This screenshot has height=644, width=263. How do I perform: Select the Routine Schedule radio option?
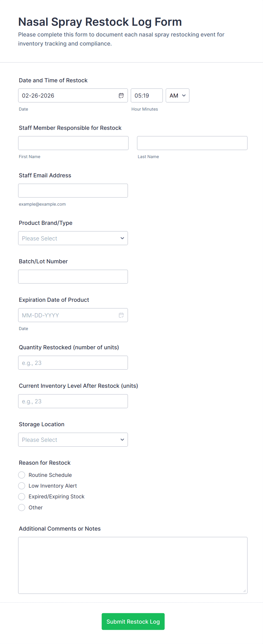click(x=22, y=475)
